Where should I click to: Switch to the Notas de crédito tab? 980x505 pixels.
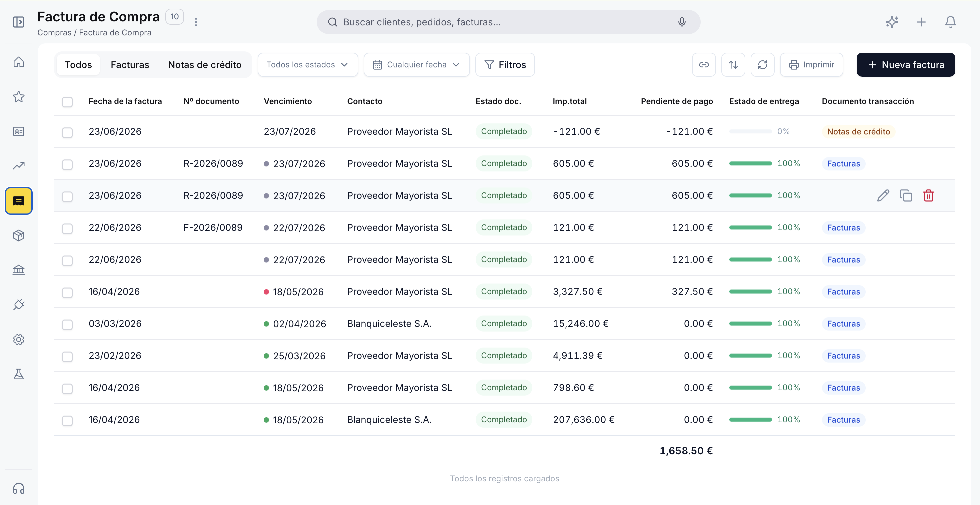coord(205,65)
